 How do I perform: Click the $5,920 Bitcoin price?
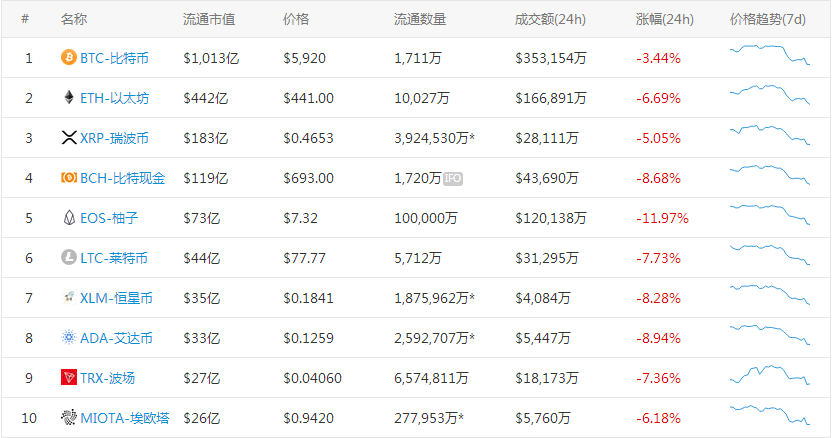point(304,58)
